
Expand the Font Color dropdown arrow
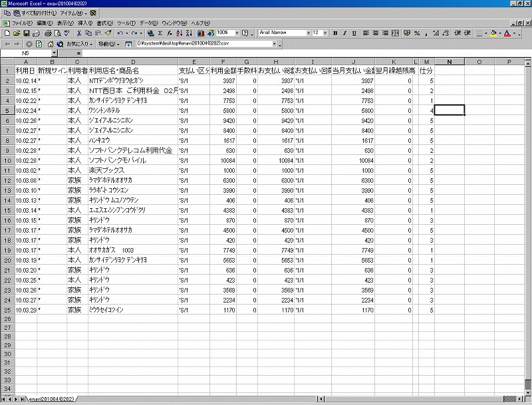(514, 33)
